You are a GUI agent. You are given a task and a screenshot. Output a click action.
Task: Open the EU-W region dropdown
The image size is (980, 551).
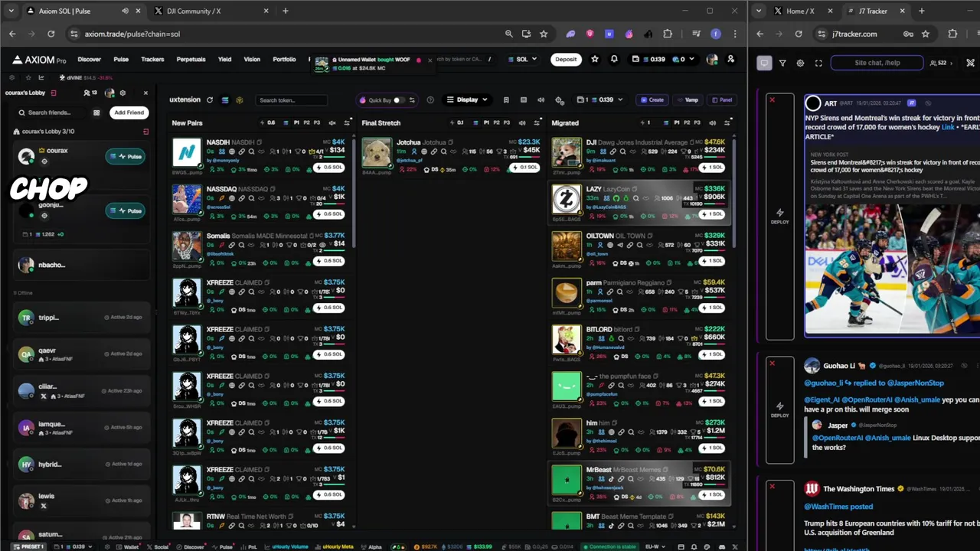(x=655, y=546)
